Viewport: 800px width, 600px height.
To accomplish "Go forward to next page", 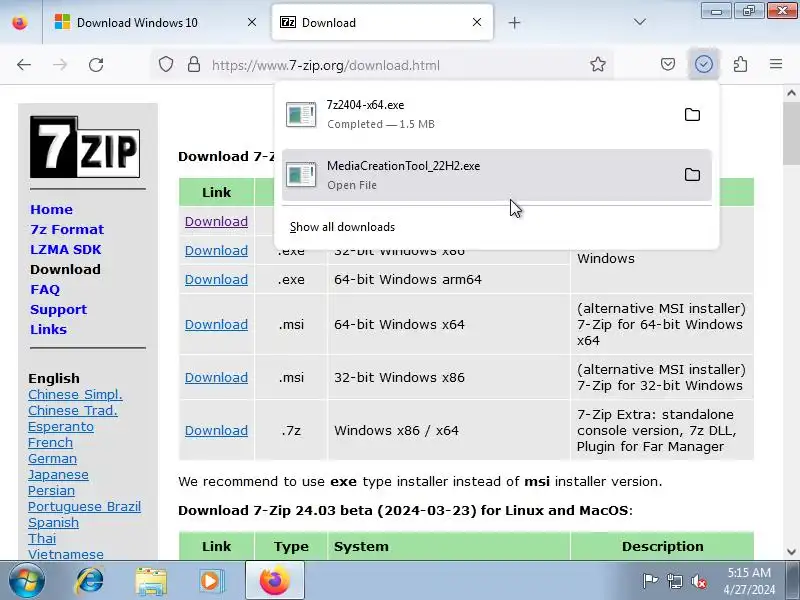I will pyautogui.click(x=60, y=65).
